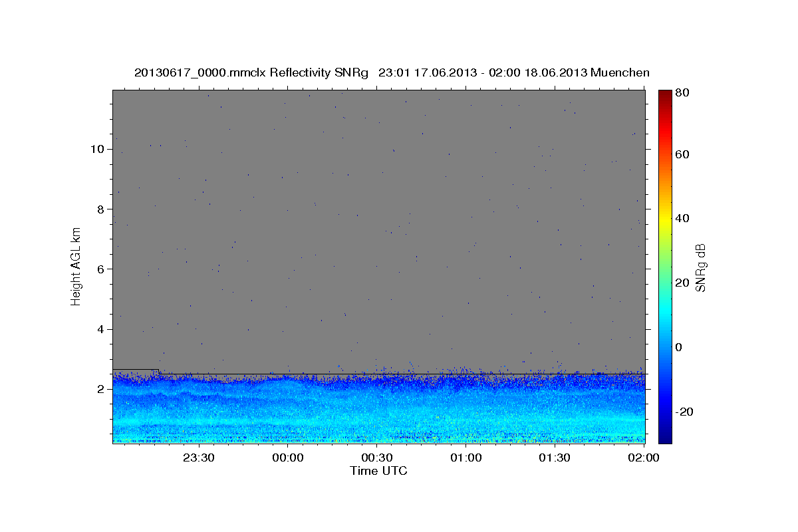Click the '00:30' time tick label
This screenshot has height=532, width=798.
[377, 458]
